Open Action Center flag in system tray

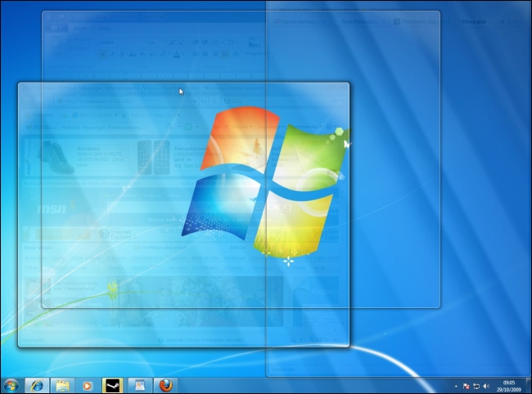pyautogui.click(x=467, y=385)
